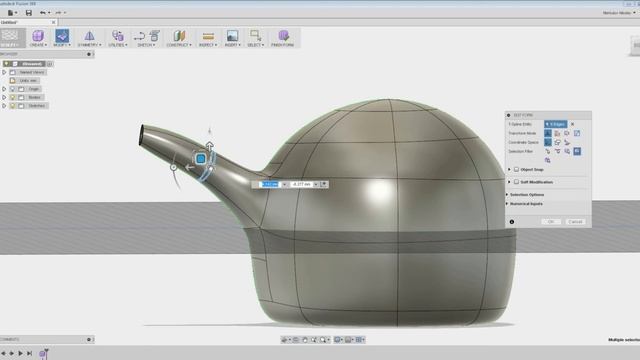Open the CREATE dropdown menu
640x360 pixels.
point(38,45)
